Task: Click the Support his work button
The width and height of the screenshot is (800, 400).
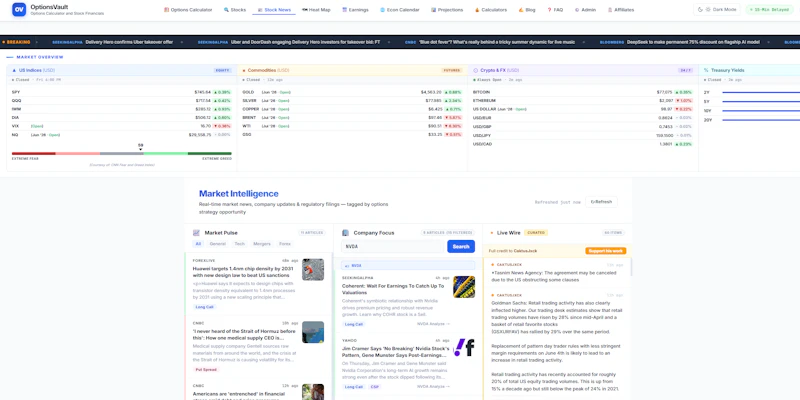Action: [x=606, y=251]
